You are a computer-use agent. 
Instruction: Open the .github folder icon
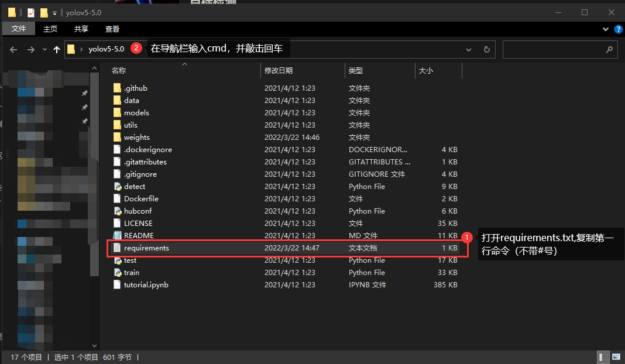point(117,88)
